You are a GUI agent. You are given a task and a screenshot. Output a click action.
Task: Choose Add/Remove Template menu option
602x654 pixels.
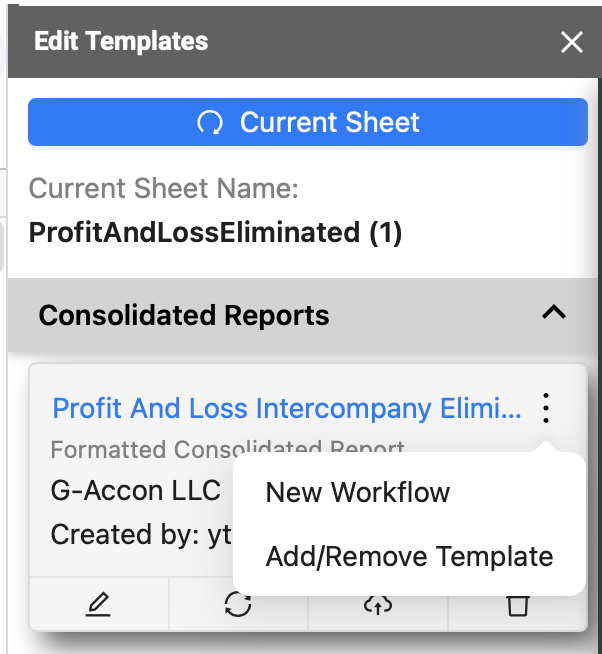tap(410, 556)
